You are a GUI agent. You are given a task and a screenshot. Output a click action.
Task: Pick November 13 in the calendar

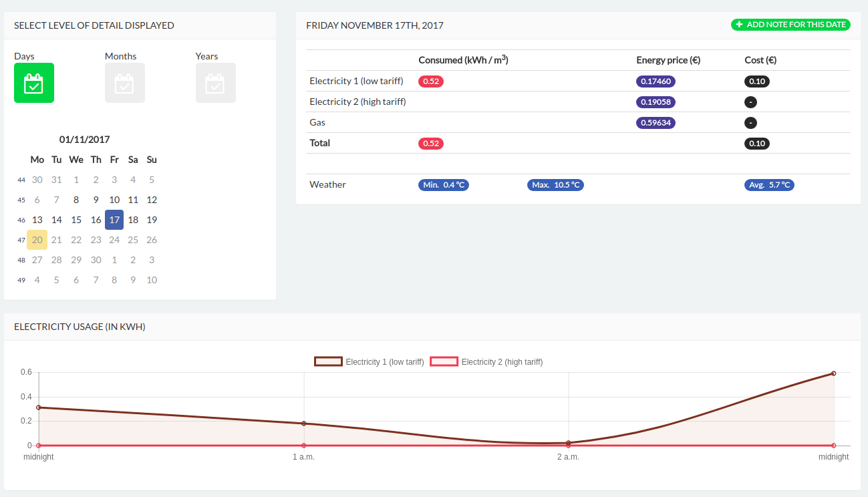click(37, 220)
